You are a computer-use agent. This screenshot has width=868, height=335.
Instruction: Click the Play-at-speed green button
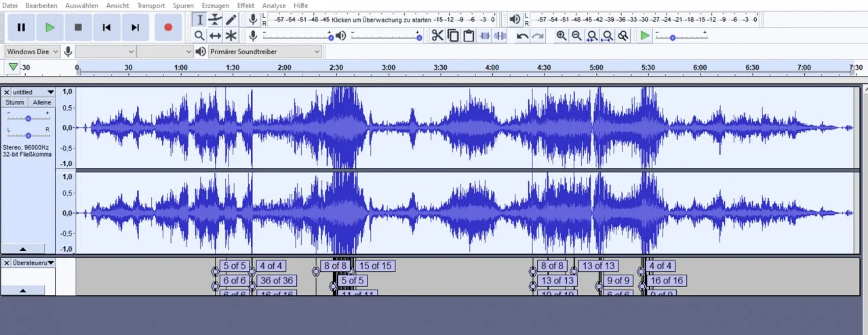coord(645,35)
